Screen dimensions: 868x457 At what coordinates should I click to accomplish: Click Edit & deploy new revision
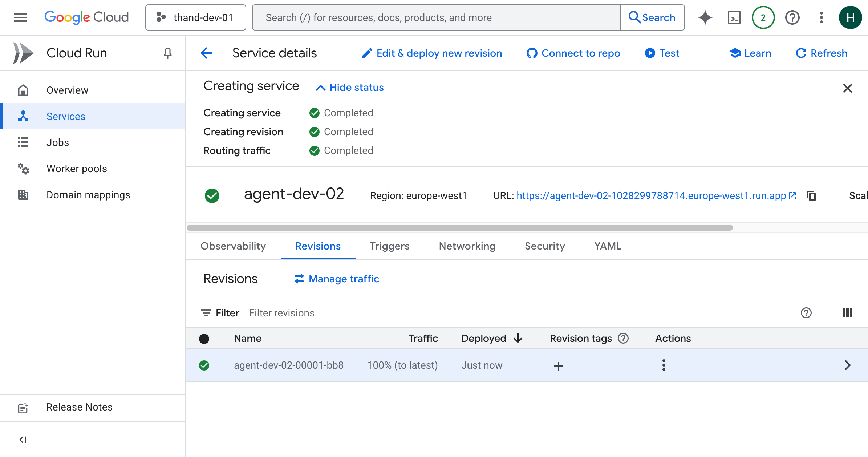432,53
